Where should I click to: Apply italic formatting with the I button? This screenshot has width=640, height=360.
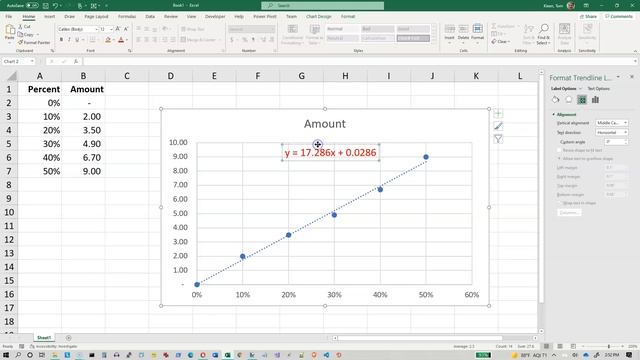(x=69, y=40)
